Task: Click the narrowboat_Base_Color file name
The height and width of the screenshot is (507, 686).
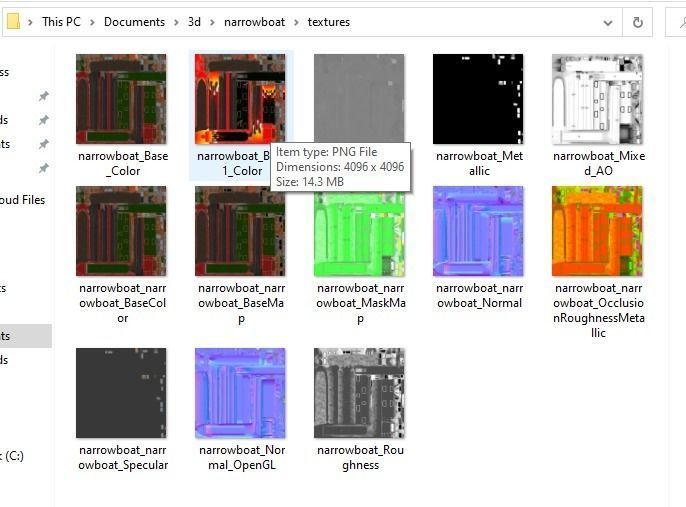Action: 123,163
